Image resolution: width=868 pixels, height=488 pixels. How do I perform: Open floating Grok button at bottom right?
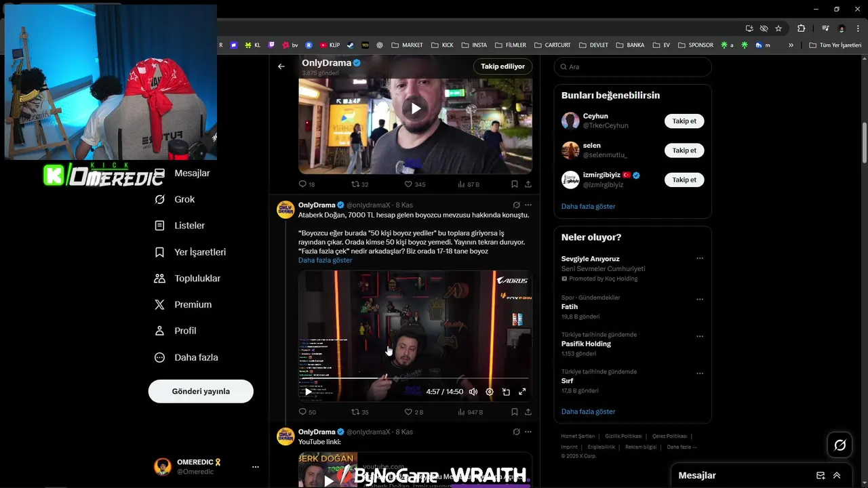[x=840, y=445]
